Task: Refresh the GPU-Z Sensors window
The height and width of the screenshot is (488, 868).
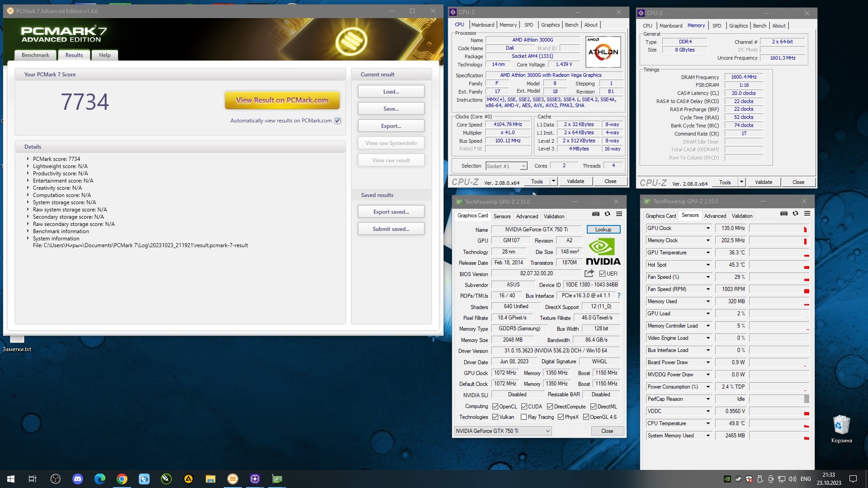Action: [x=796, y=213]
